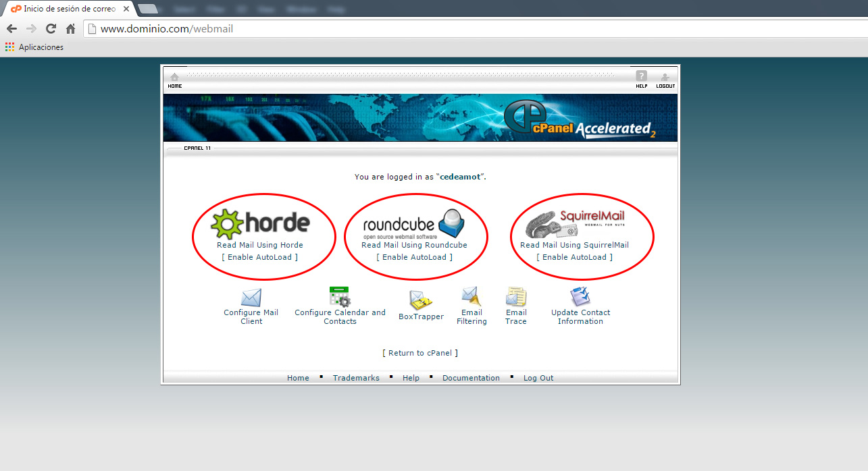Click the Email Filtering icon
868x471 pixels.
tap(471, 297)
